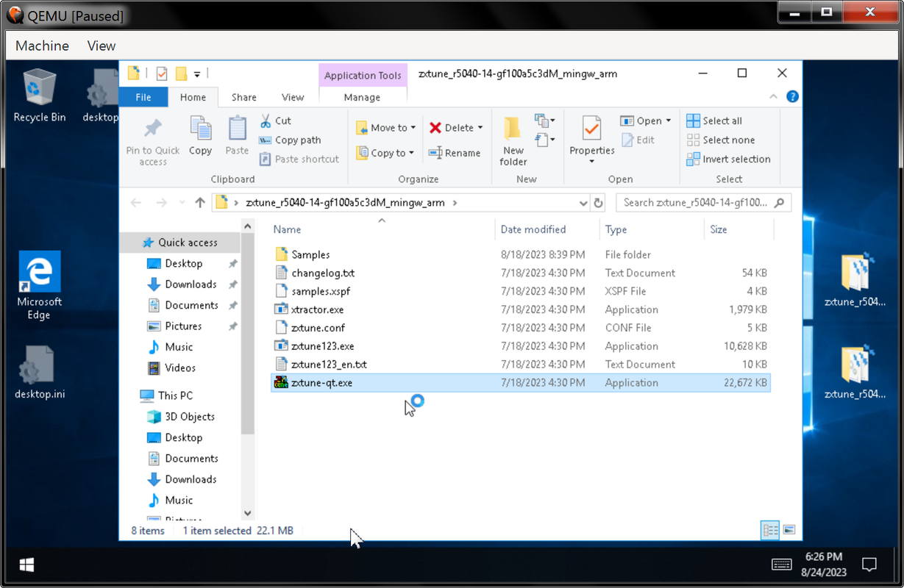Click touch keyboard icon in taskbar

pos(781,564)
